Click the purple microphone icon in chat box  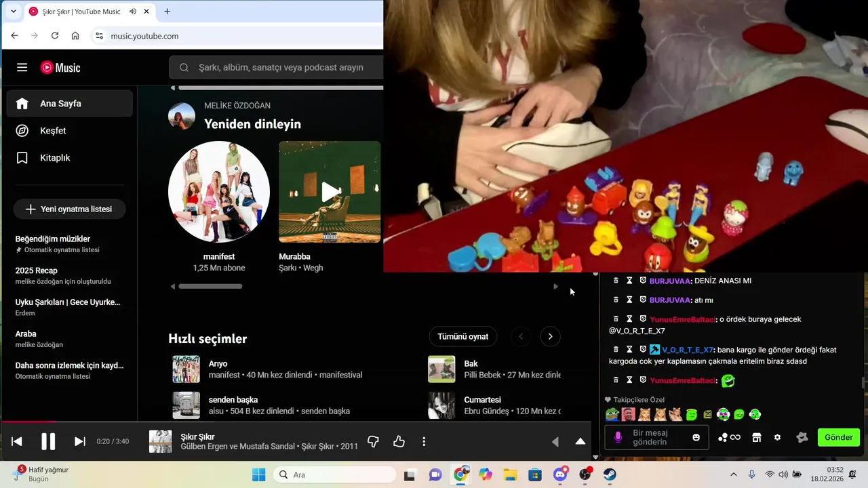click(x=618, y=438)
